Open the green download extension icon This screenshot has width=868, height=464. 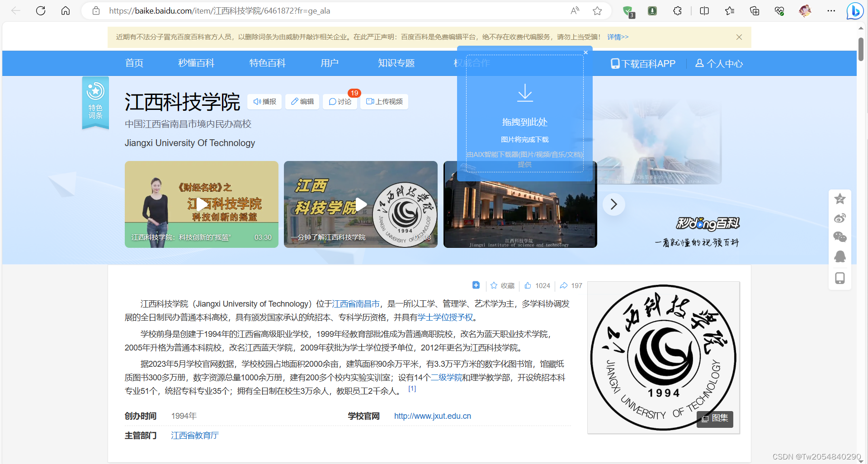click(652, 11)
